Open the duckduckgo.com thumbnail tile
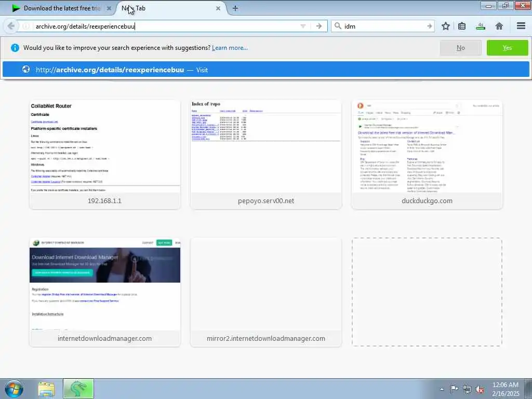Screen dimensions: 532x399 [x=427, y=154]
